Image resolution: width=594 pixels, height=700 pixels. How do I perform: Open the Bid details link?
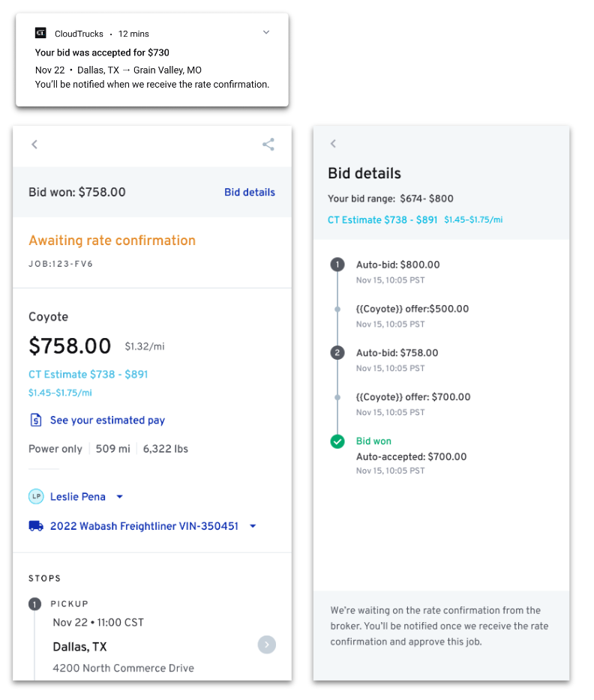pos(249,192)
